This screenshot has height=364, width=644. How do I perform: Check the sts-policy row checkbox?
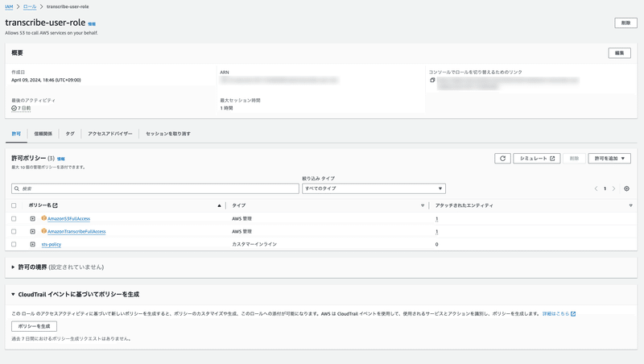(x=14, y=244)
